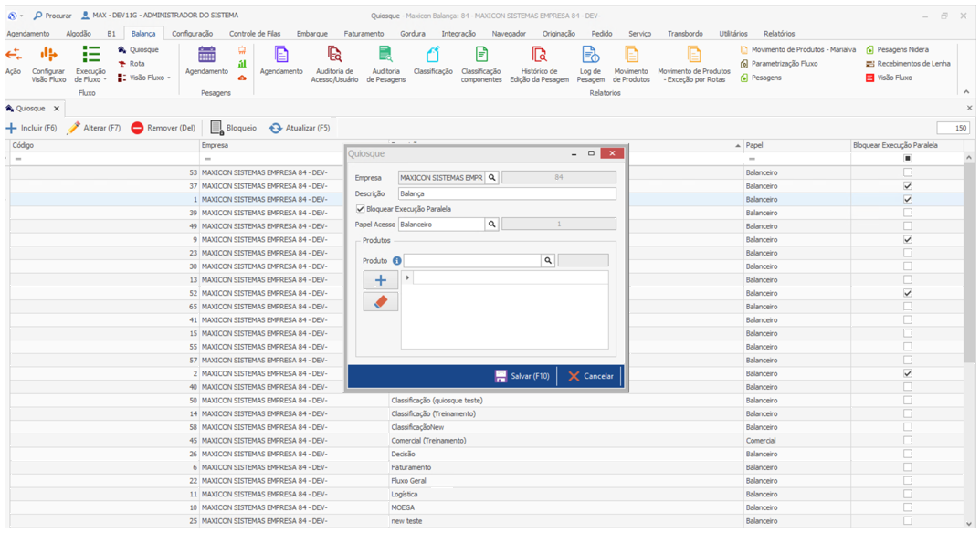Screen dimensions: 980x533
Task: Close the Quiosque document tab
Action: pyautogui.click(x=57, y=109)
